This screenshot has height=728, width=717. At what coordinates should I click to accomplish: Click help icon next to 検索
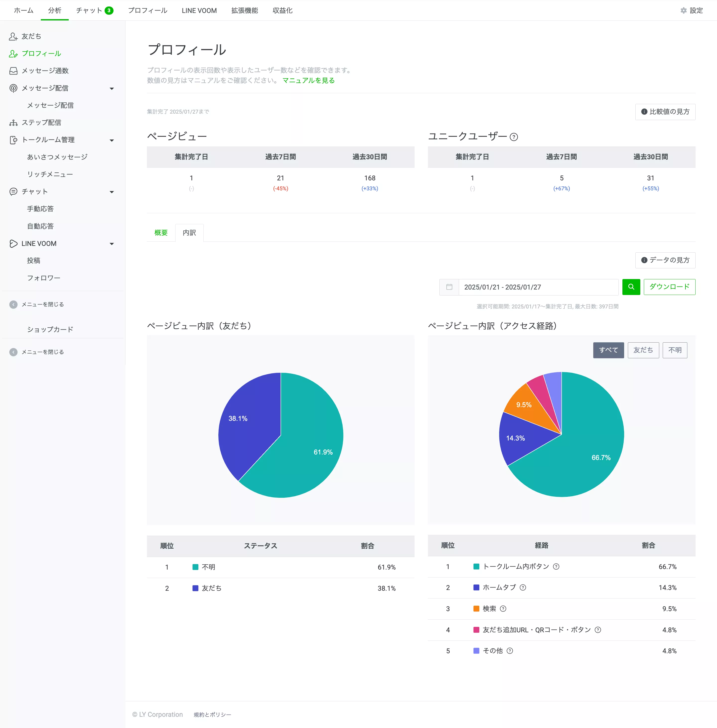click(503, 609)
